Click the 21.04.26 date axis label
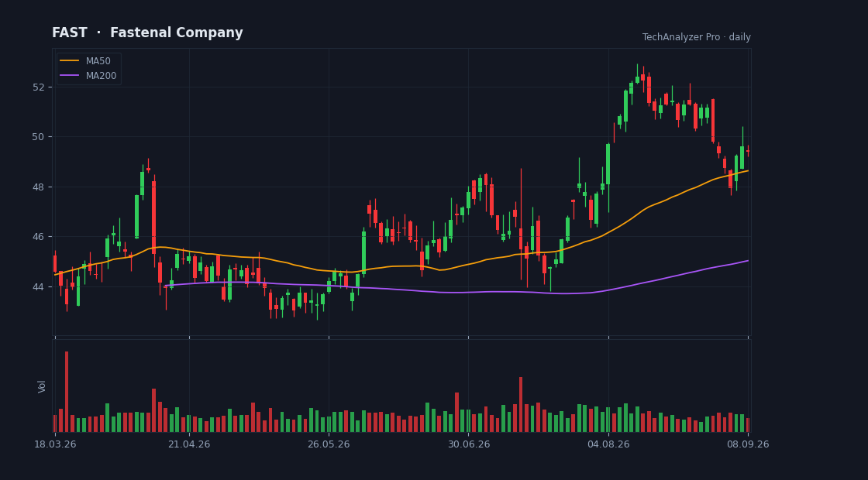This screenshot has height=480, width=868. pos(189,444)
